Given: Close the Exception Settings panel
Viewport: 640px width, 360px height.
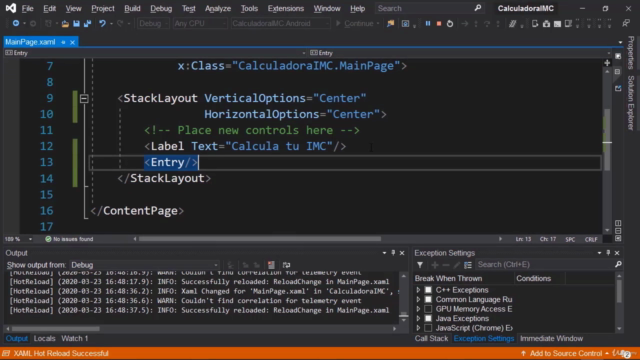Looking at the screenshot, I should pyautogui.click(x=617, y=253).
